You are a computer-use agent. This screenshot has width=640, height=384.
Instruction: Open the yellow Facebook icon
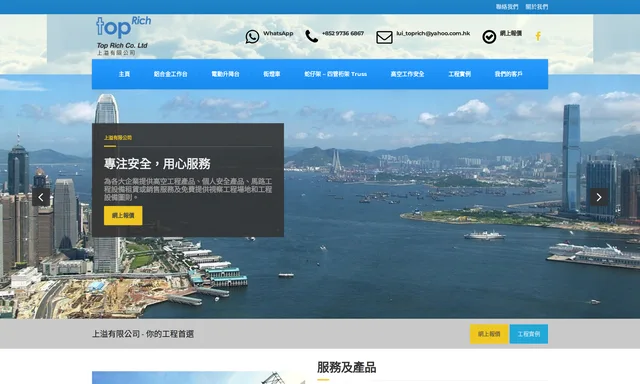click(x=538, y=36)
